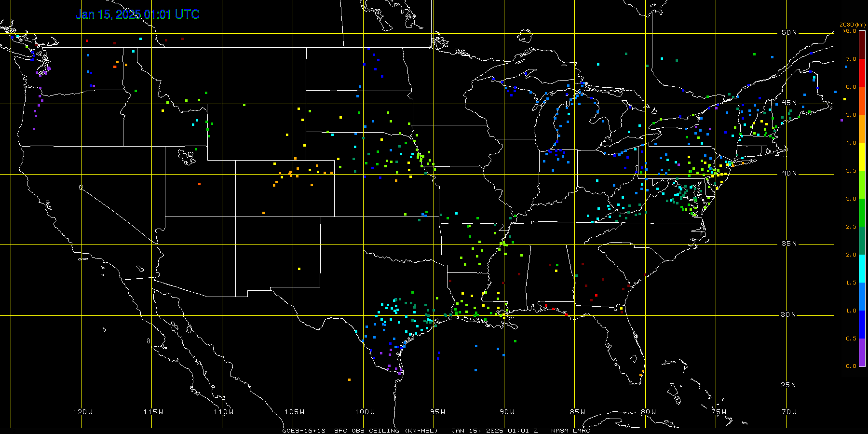Click the 'SFC OBS CEILING (KM-MSL)' footer caption

point(386,431)
